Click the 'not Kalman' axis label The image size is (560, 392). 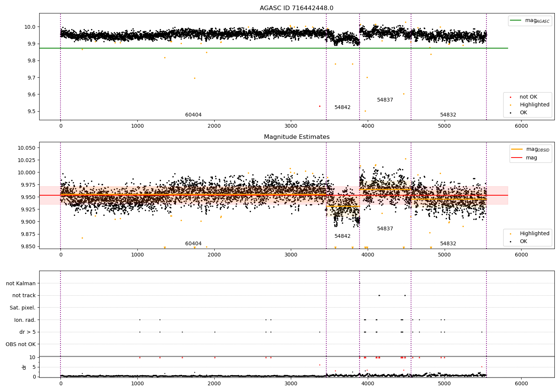click(21, 284)
